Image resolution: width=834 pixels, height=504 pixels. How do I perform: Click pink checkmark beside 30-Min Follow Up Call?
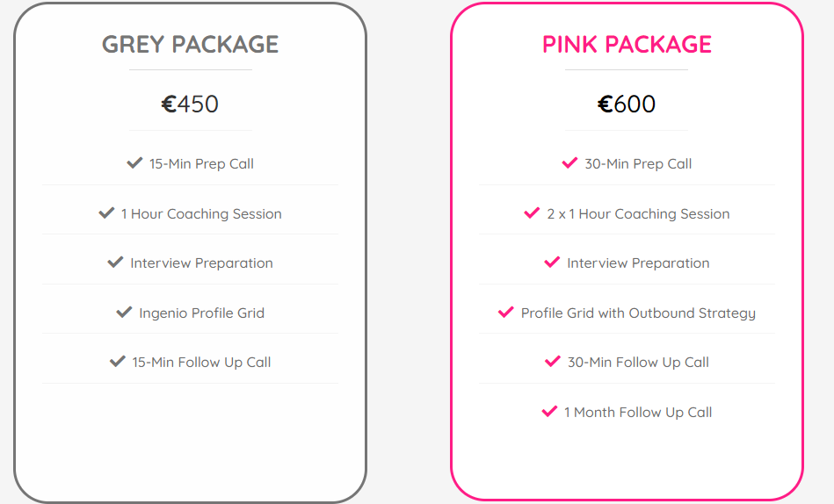[553, 362]
